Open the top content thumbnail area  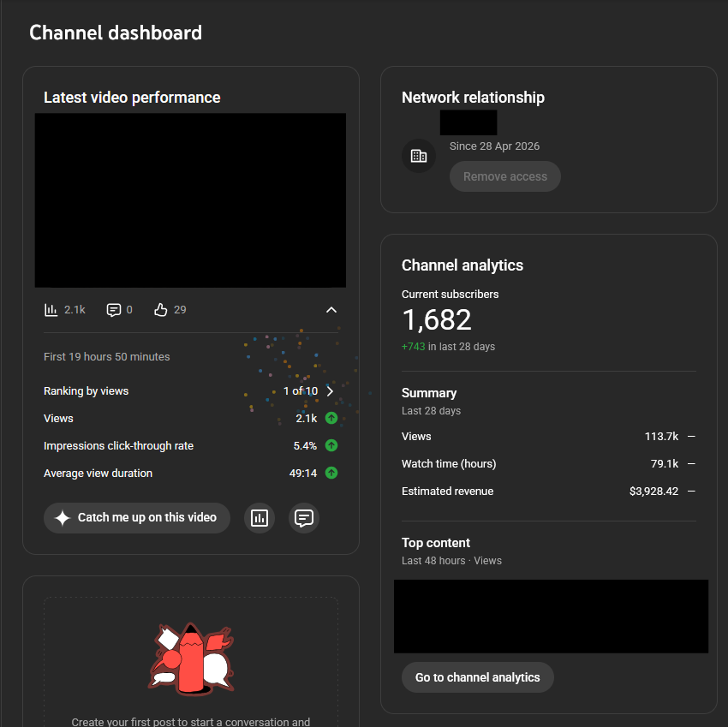(551, 616)
